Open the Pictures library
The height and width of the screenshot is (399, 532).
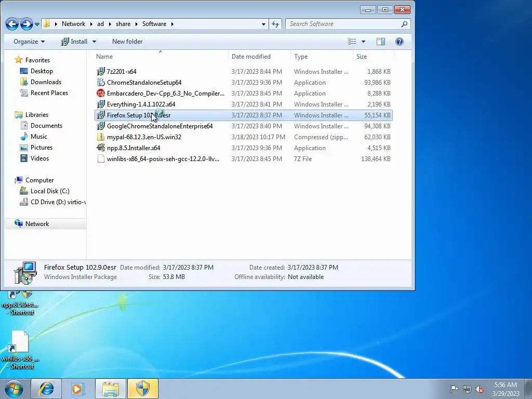[x=42, y=147]
